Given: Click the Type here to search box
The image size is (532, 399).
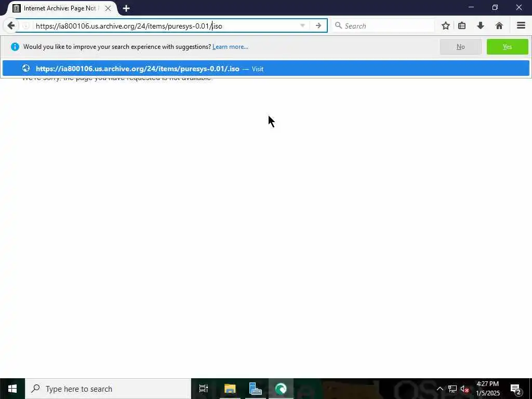Looking at the screenshot, I should [108, 389].
